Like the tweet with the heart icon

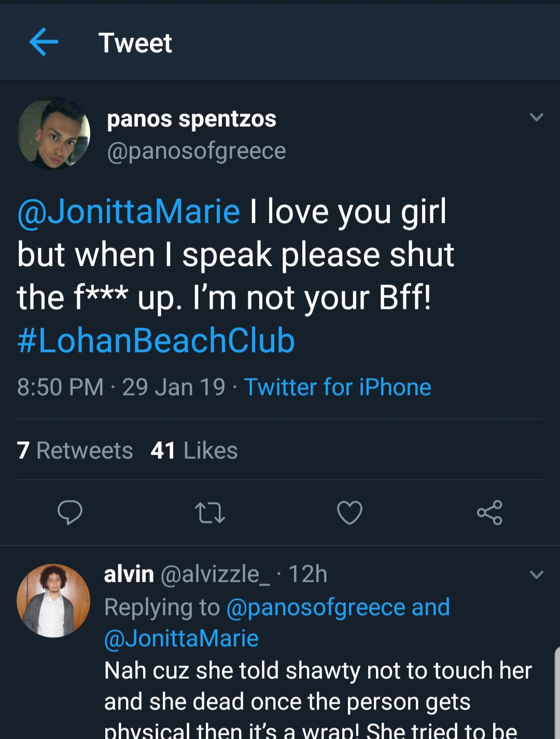349,513
